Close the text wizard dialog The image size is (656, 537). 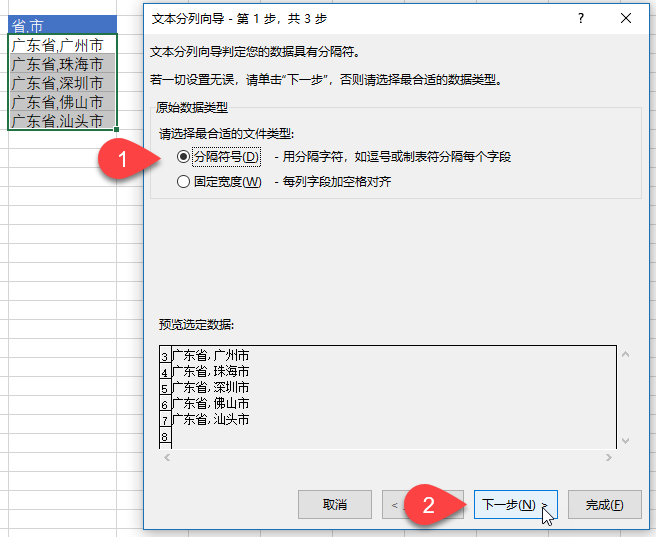[626, 18]
